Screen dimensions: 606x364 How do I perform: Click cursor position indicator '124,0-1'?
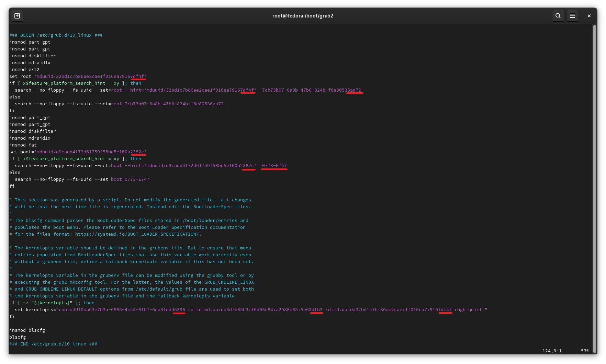click(x=552, y=351)
